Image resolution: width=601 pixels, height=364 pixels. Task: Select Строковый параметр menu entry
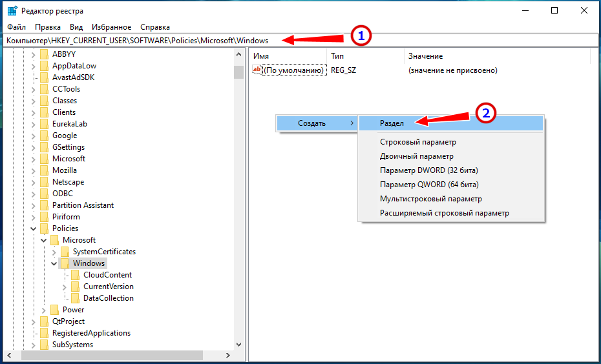point(451,142)
